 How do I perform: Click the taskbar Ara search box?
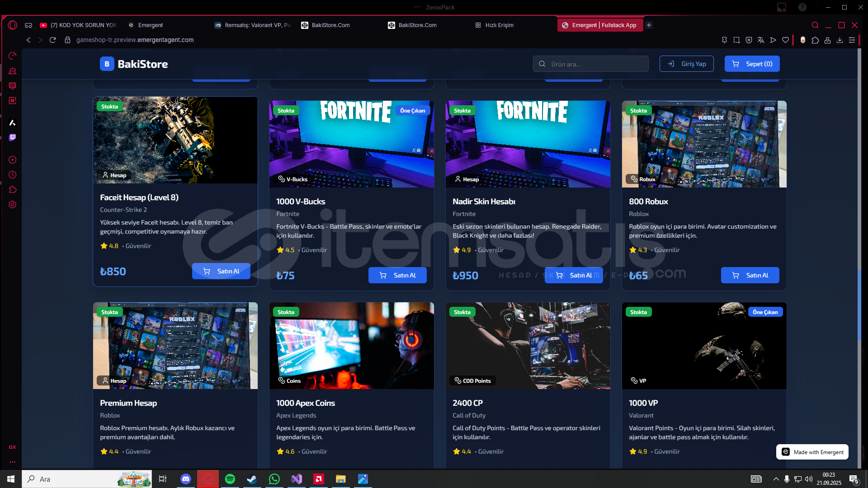[x=87, y=479]
